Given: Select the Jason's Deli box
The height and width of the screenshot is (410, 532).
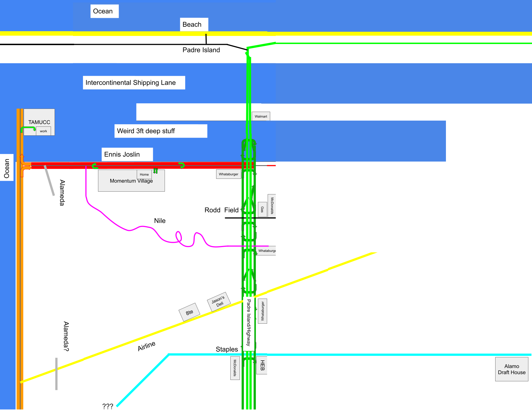Looking at the screenshot, I should (219, 302).
